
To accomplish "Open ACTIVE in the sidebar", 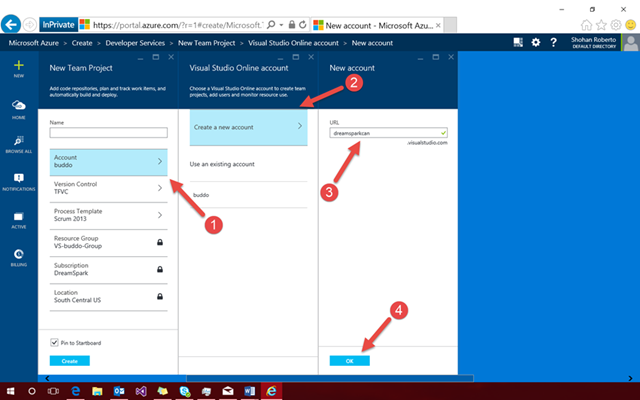I will (x=19, y=220).
